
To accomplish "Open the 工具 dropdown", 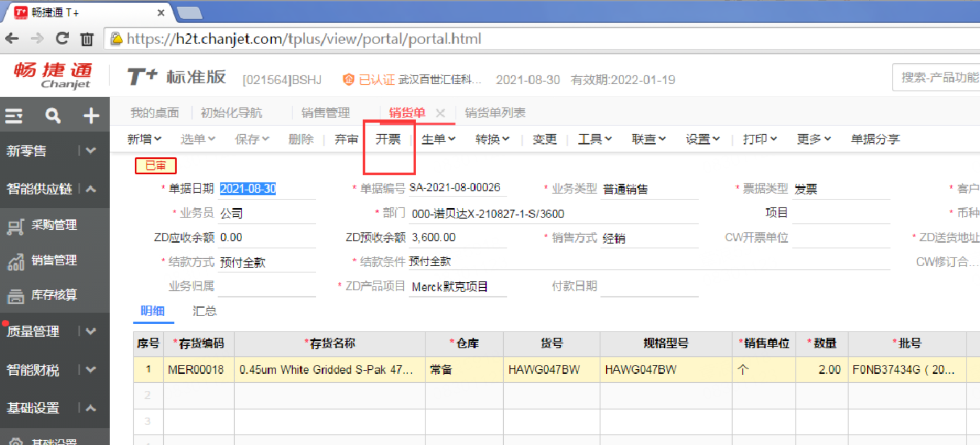I will [x=594, y=139].
